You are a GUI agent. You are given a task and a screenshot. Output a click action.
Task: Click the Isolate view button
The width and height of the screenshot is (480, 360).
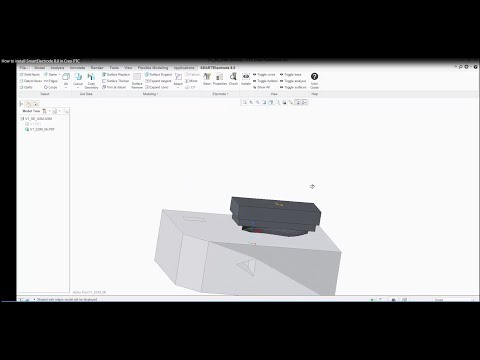point(246,79)
